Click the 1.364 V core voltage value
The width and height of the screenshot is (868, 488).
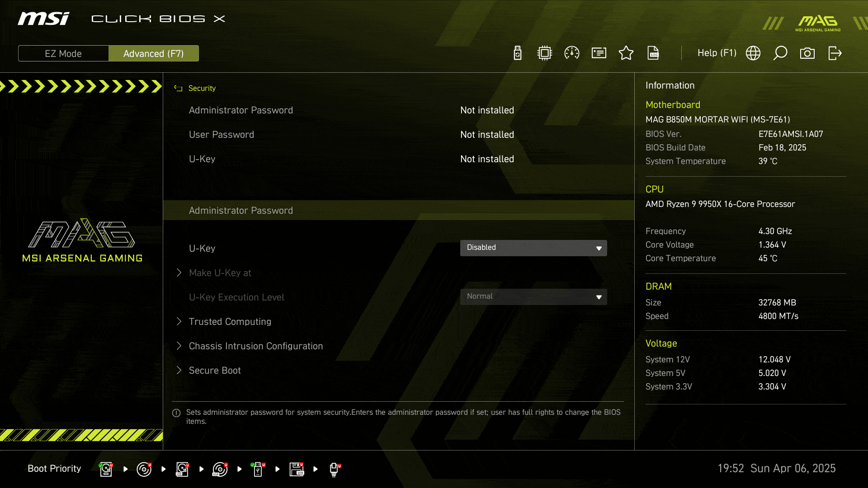tap(772, 245)
